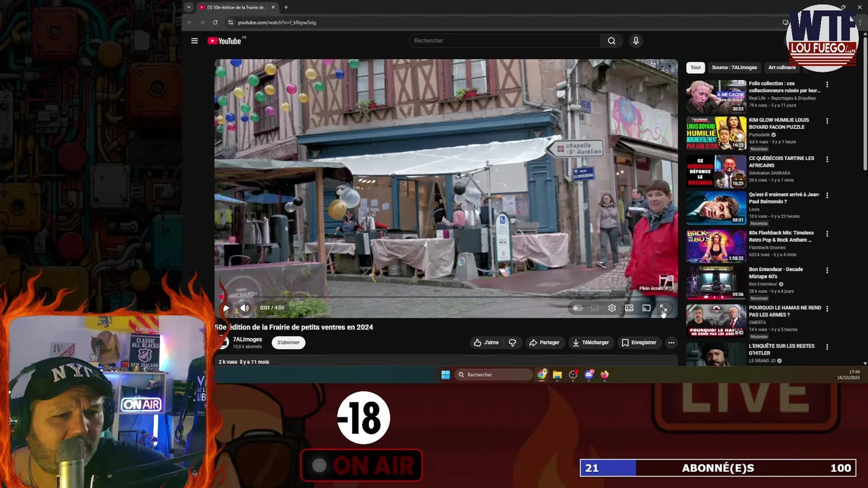Image resolution: width=868 pixels, height=488 pixels.
Task: Select the Tout filter chip
Action: coord(695,67)
